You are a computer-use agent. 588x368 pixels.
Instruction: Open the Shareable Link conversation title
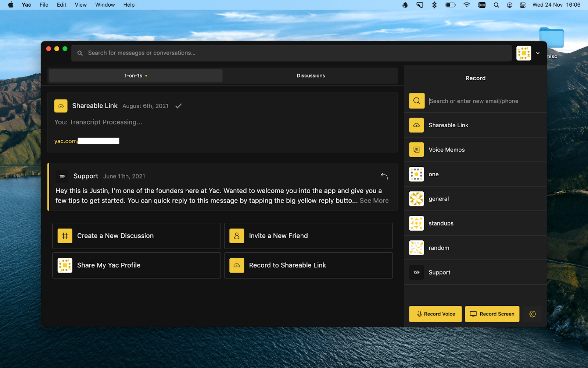[x=95, y=106]
